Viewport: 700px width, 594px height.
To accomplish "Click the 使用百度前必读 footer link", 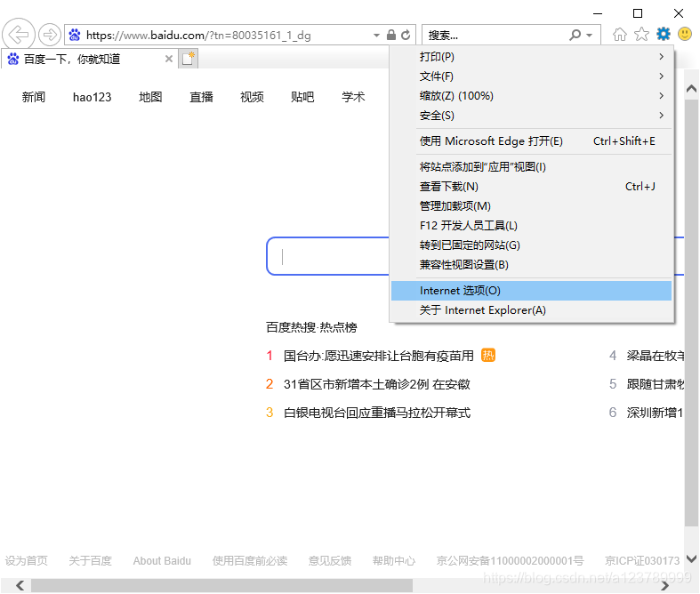I will pos(250,560).
